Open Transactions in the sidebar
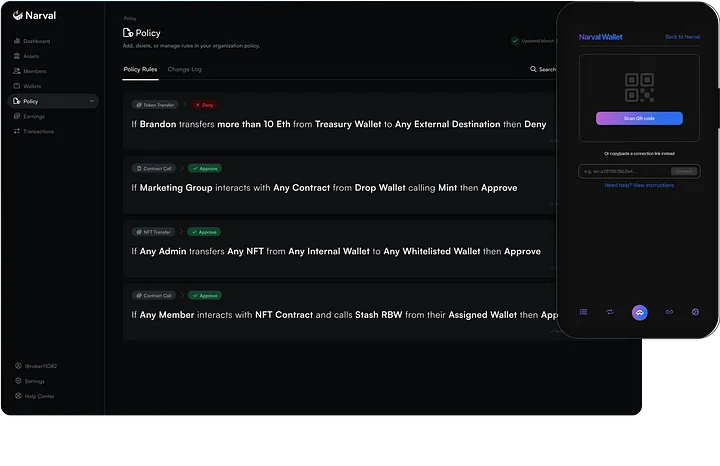720x466 pixels. coord(34,131)
